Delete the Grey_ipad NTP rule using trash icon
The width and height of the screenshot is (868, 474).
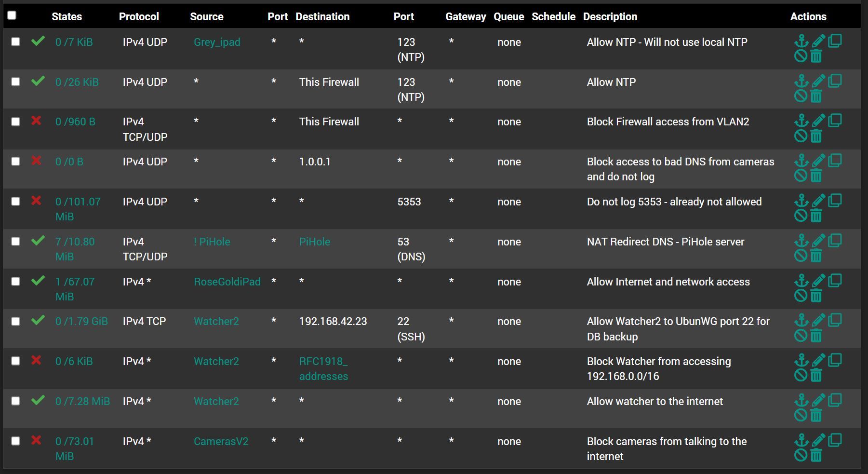coord(816,56)
